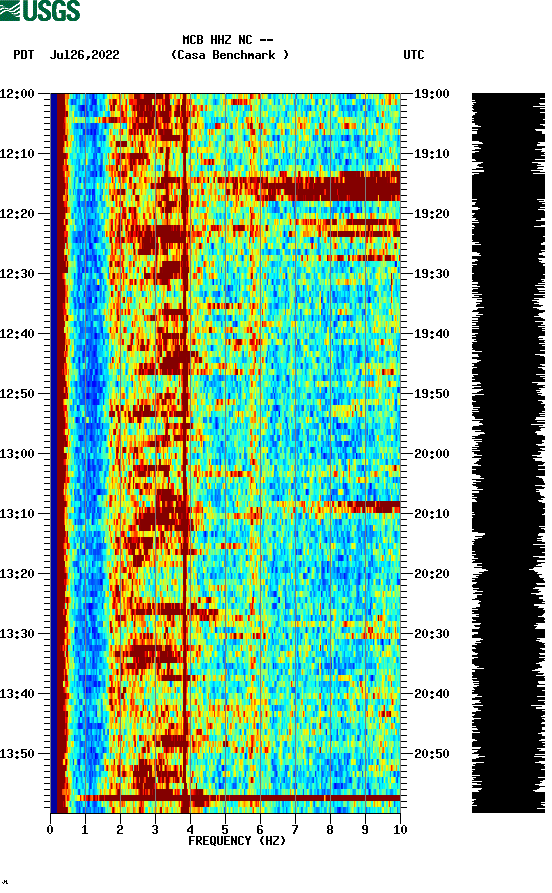Click the '(Casa Benchmark )' subtitle
This screenshot has width=552, height=893.
point(230,55)
